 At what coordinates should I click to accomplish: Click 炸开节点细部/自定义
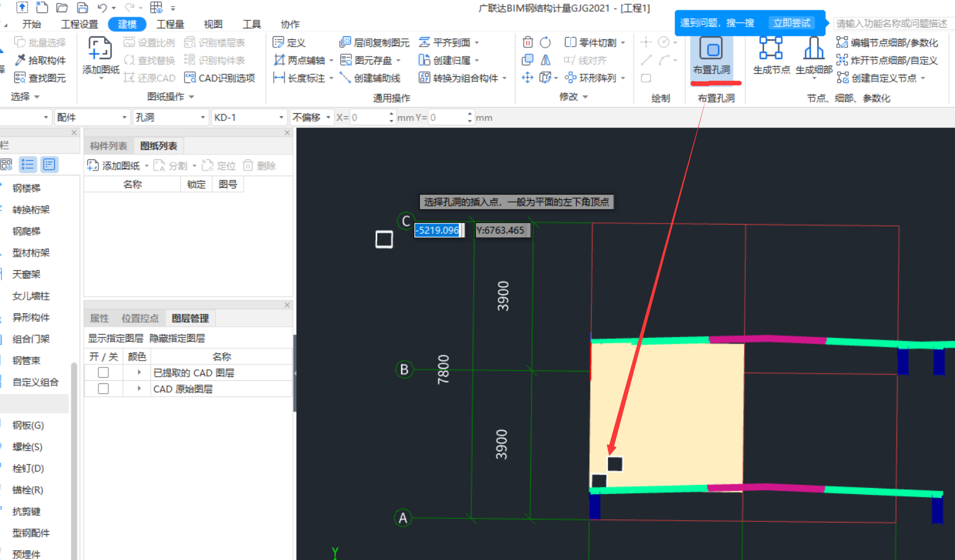(x=887, y=60)
